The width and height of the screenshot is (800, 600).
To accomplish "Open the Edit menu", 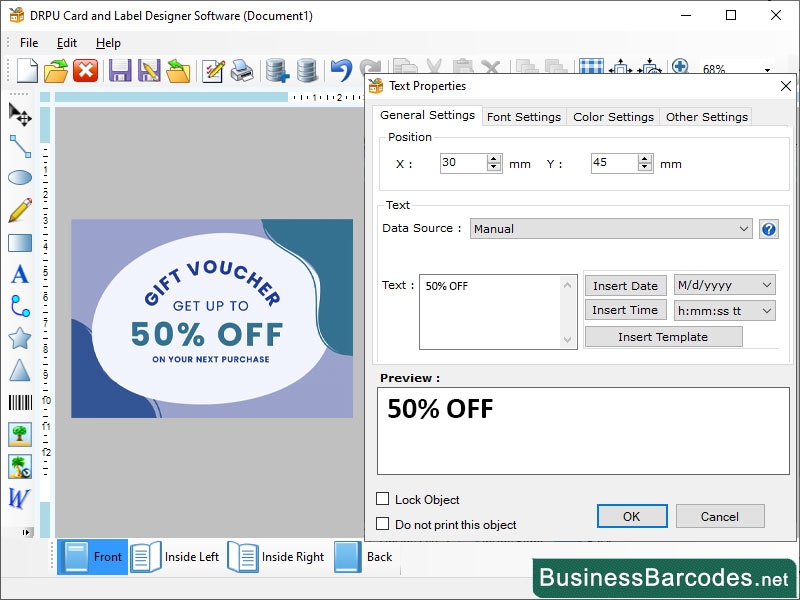I will (66, 43).
